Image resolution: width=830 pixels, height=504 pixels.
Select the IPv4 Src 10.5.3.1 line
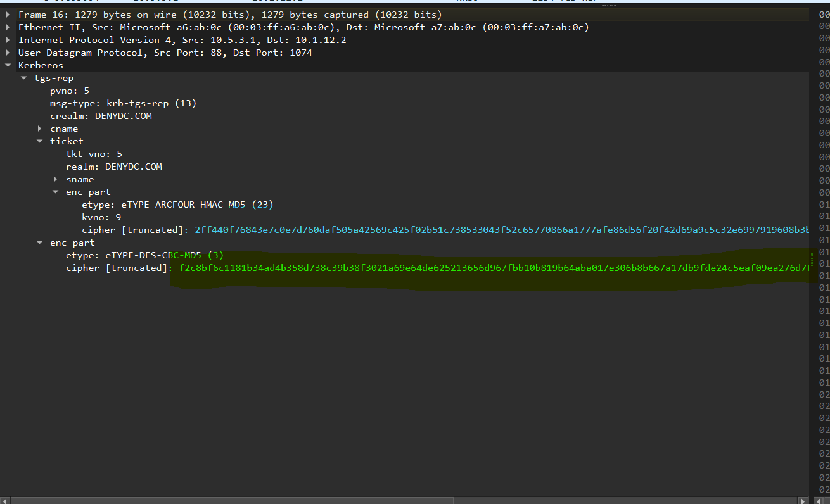[182, 40]
